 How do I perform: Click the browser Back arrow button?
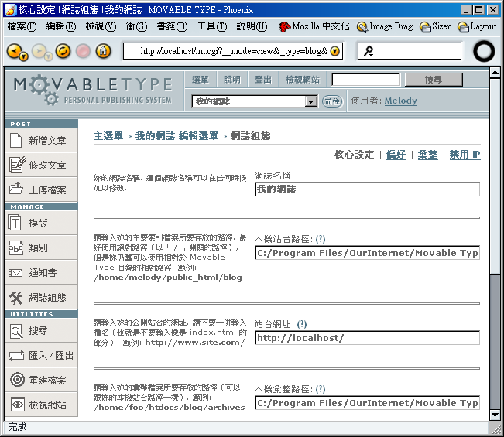click(x=13, y=51)
